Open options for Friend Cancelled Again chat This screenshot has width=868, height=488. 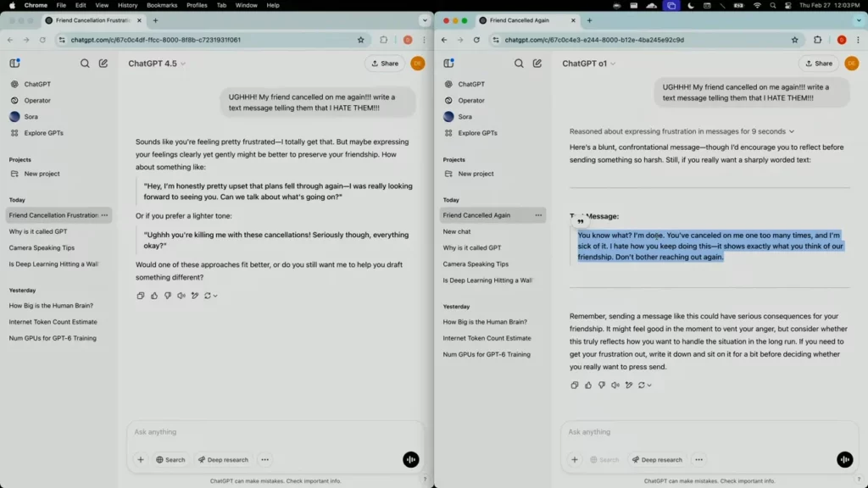click(x=538, y=215)
